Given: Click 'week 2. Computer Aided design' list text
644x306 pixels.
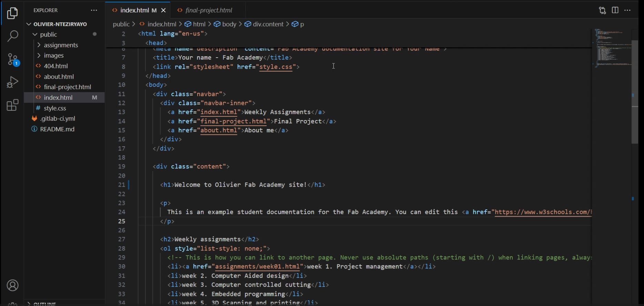Looking at the screenshot, I should (x=235, y=276).
